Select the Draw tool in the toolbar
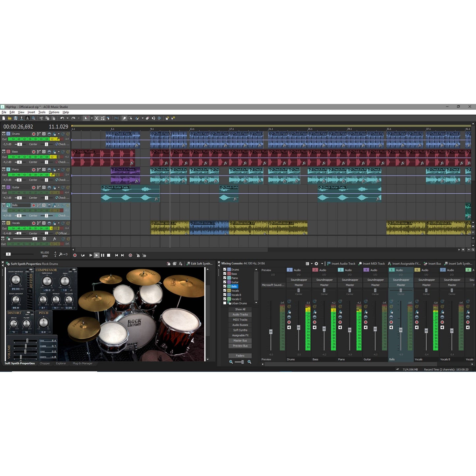The width and height of the screenshot is (476, 476). [x=124, y=118]
